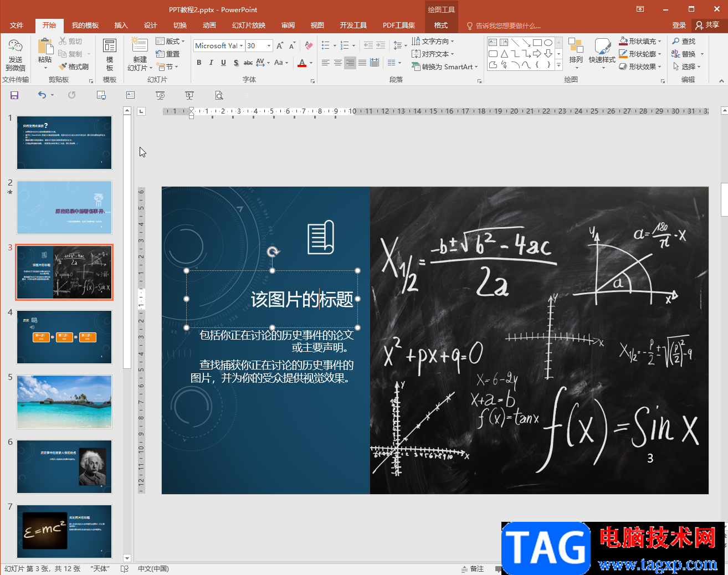728x575 pixels.
Task: Select slide 4 thumbnail with orange boxes
Action: pos(64,337)
